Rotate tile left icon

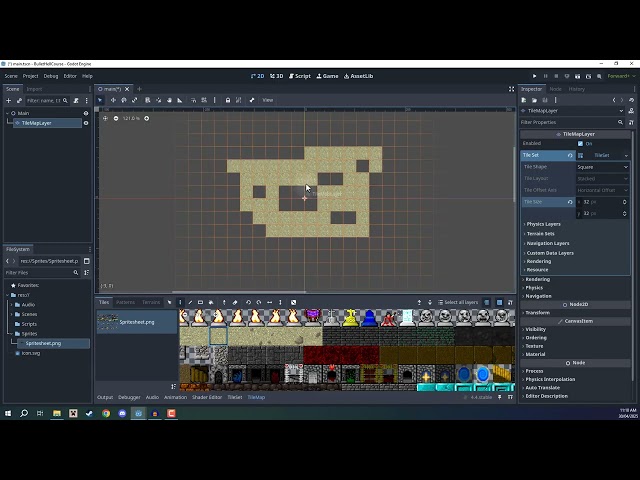coord(248,302)
